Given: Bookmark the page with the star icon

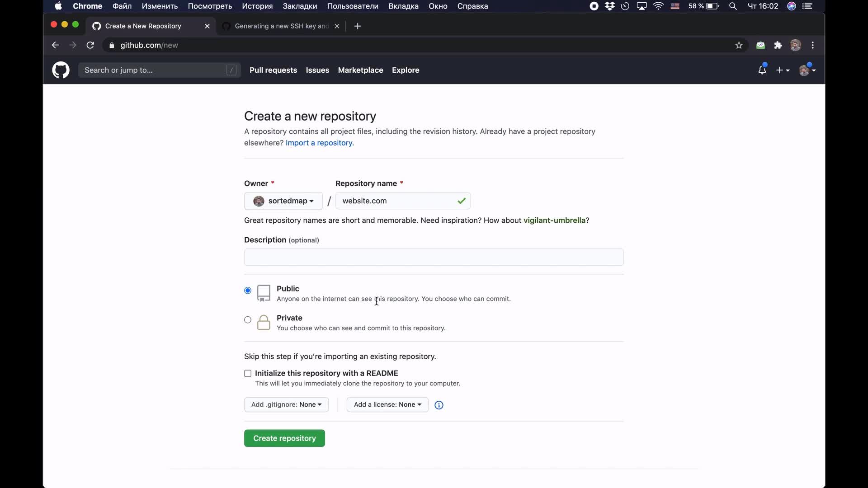Looking at the screenshot, I should (739, 45).
